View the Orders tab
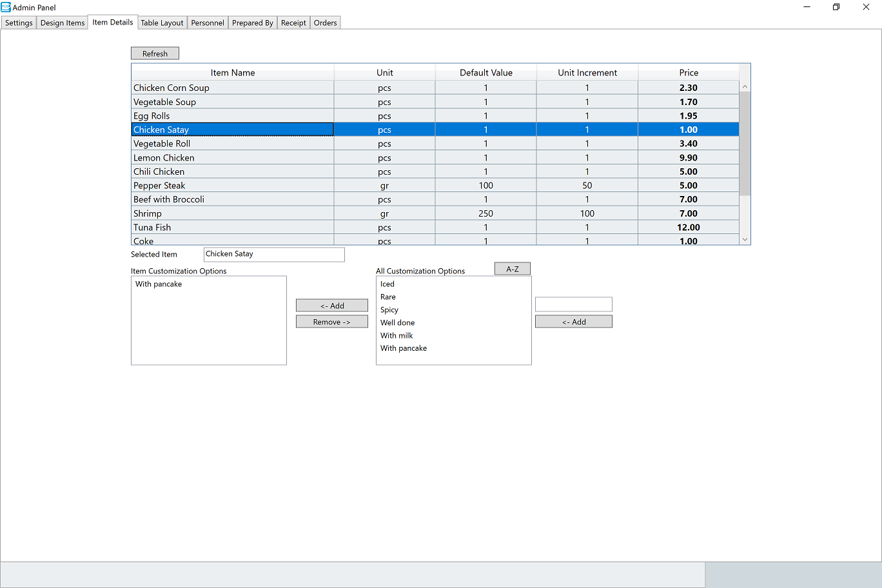This screenshot has height=588, width=882. (x=325, y=23)
